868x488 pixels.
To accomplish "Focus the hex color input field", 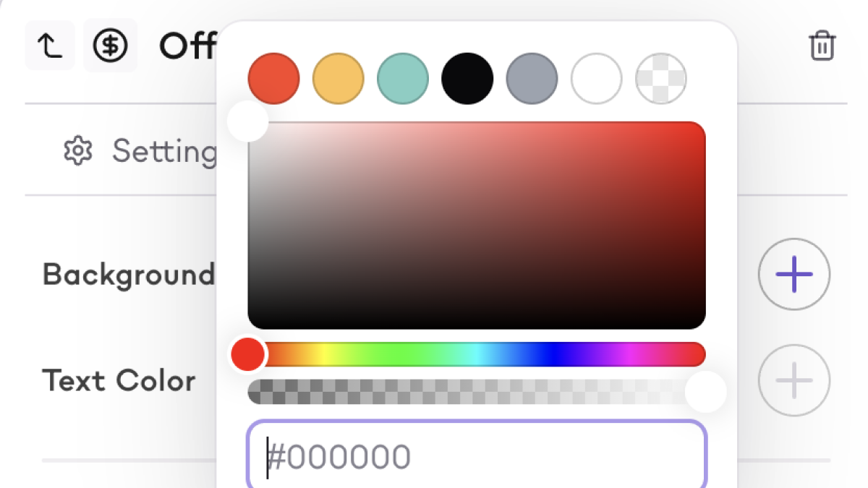I will point(476,457).
